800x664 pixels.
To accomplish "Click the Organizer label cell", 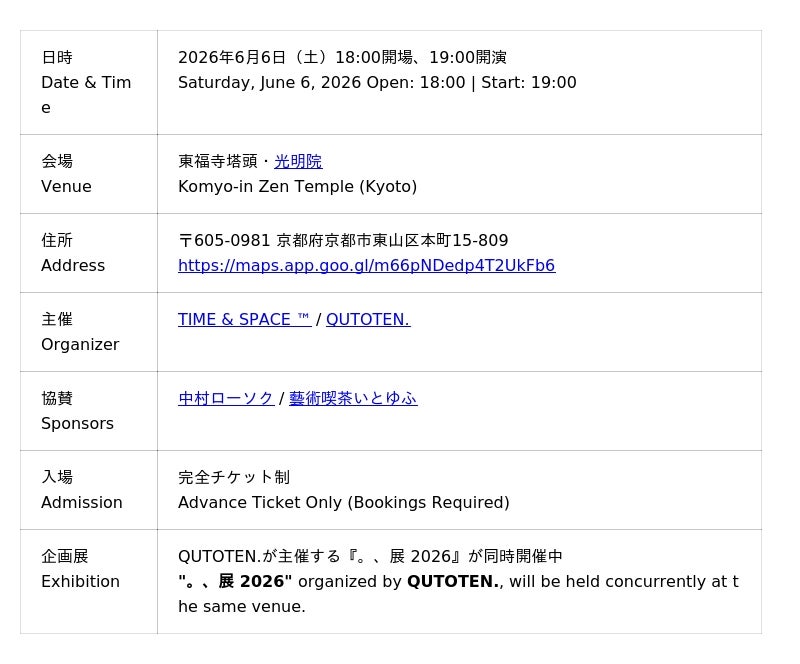I will [89, 332].
